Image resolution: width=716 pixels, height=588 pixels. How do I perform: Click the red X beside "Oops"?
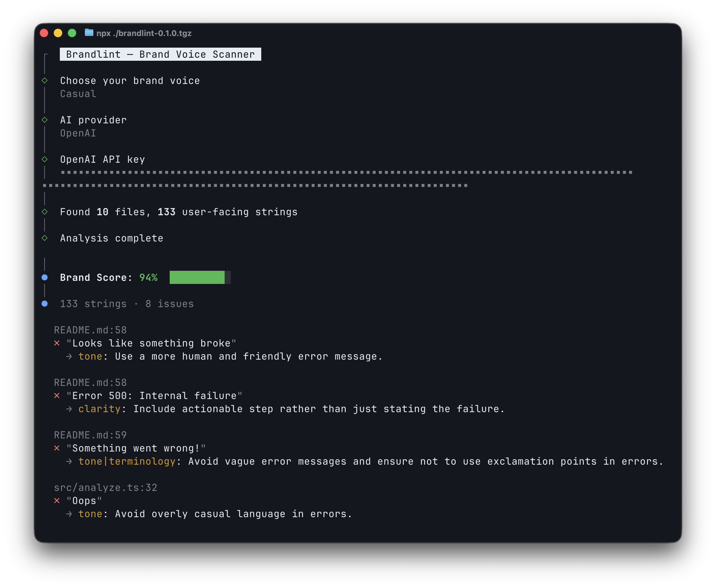coord(57,501)
